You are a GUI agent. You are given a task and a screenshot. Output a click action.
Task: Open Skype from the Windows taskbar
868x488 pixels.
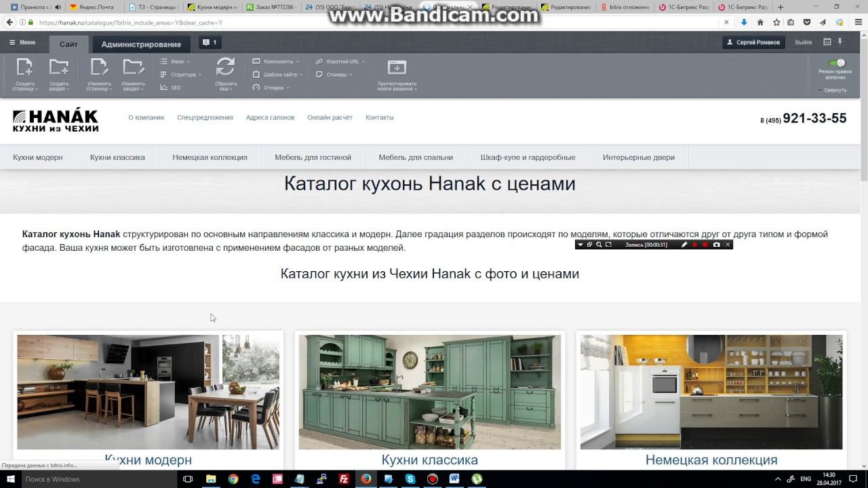pyautogui.click(x=410, y=479)
